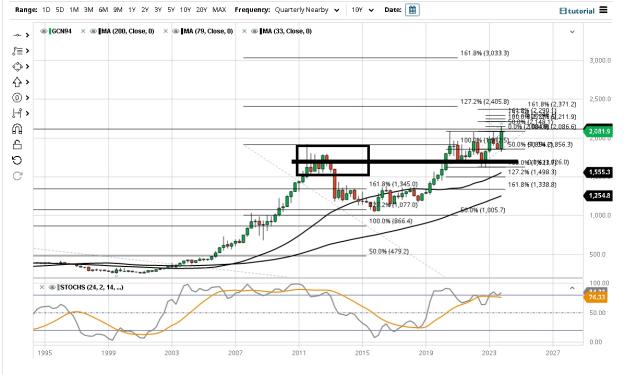
Task: Expand the measurement tool chevron submenu
Action: (x=27, y=113)
